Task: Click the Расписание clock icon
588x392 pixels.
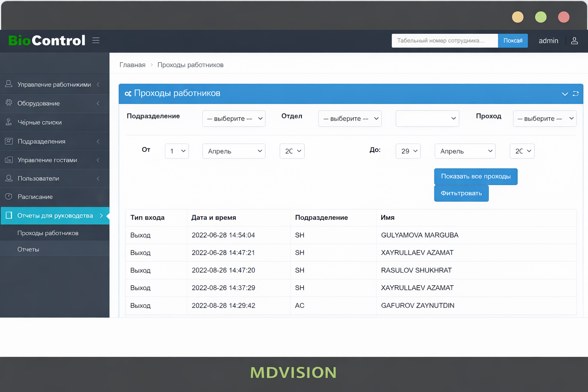Action: coord(9,196)
